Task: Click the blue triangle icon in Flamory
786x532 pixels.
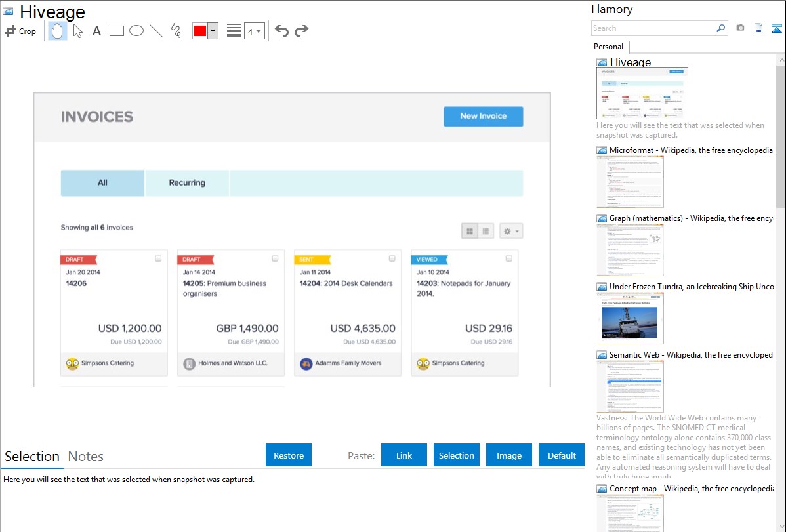Action: [776, 28]
